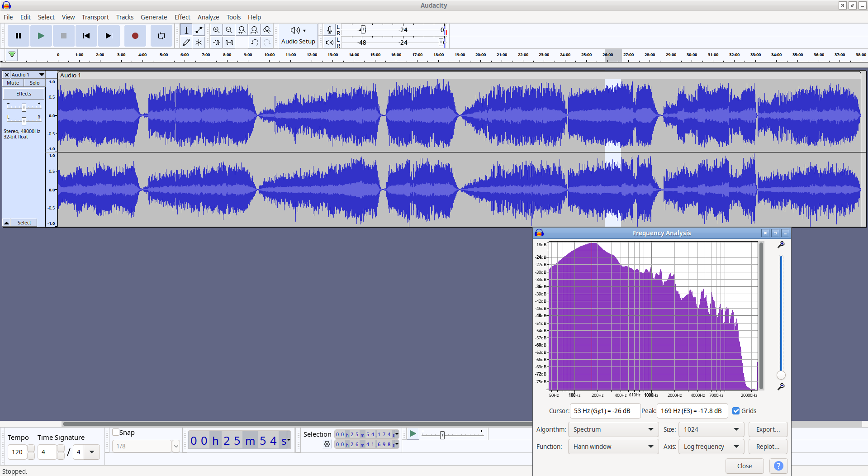Adjust the track pan slider
Viewport: 868px width, 476px height.
[24, 121]
